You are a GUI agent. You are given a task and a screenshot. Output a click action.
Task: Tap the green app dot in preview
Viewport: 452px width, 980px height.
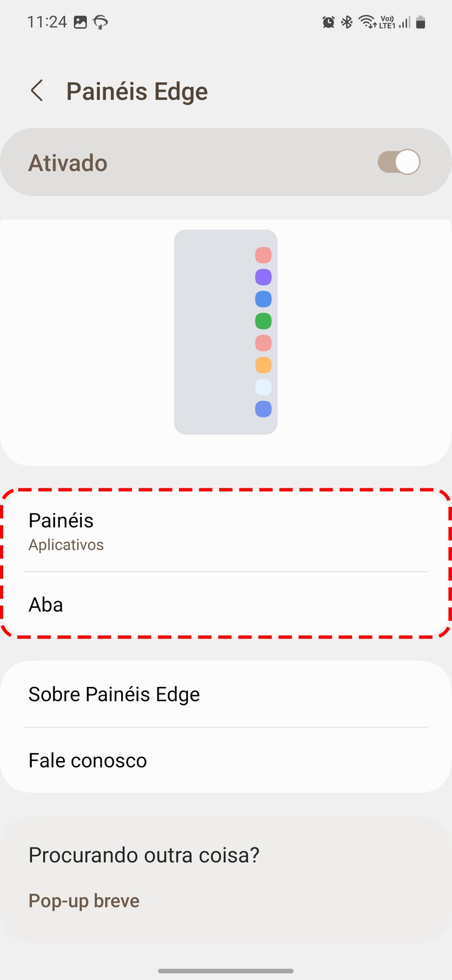coord(264,321)
